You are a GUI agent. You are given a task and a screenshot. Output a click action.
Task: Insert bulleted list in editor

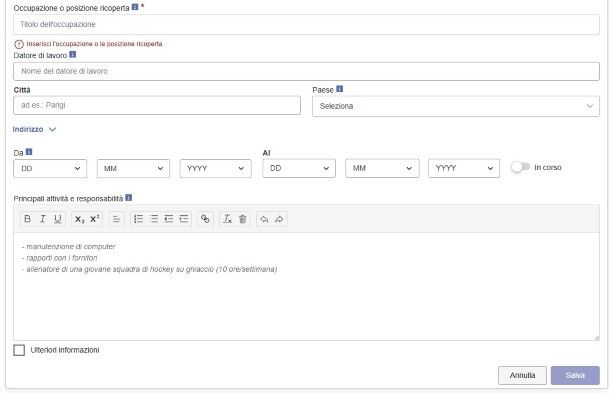point(154,219)
